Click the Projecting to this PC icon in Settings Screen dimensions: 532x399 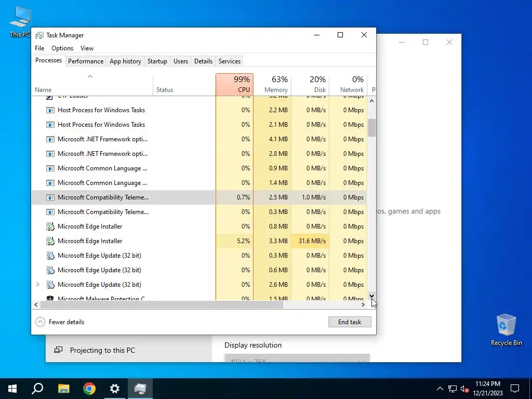coord(58,350)
